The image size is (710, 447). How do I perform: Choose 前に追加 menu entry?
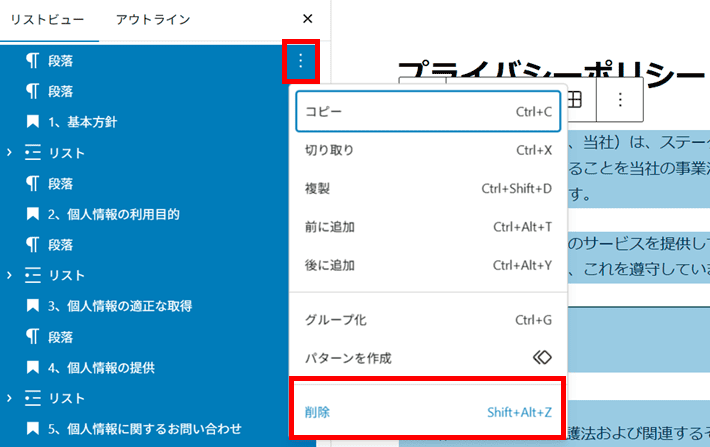428,227
